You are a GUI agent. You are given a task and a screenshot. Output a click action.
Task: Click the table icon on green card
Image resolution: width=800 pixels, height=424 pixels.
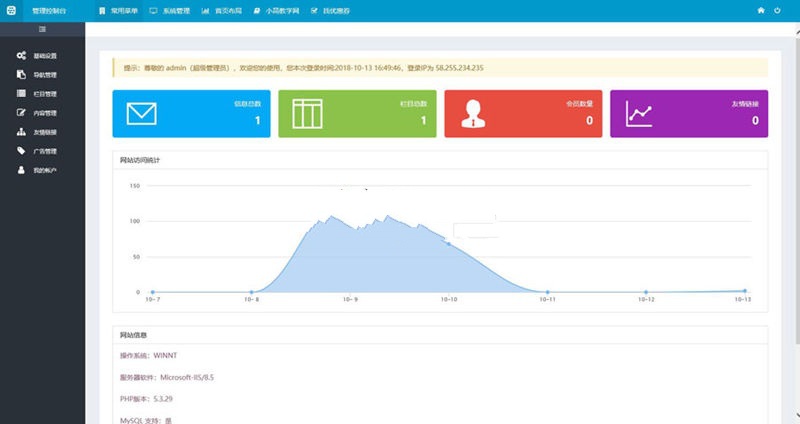tap(307, 114)
